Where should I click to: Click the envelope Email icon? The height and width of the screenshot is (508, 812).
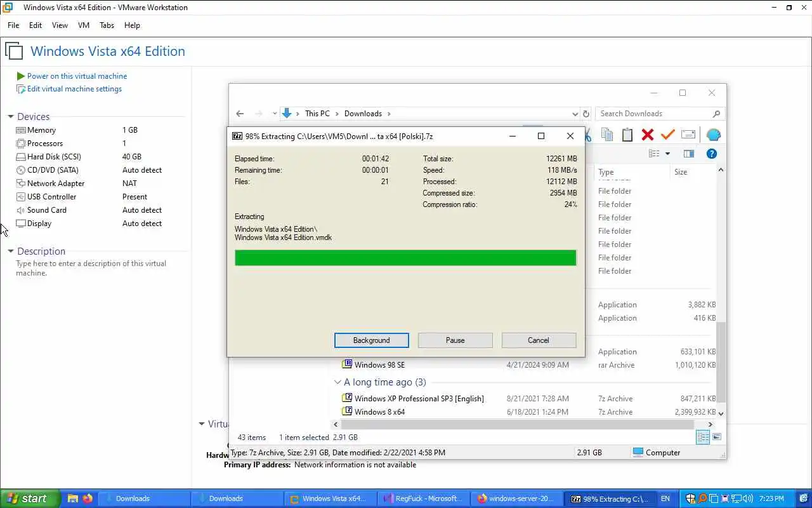point(688,135)
